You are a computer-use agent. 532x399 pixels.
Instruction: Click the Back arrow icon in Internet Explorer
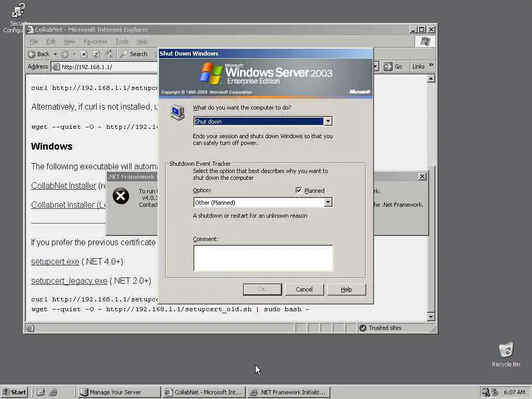pyautogui.click(x=32, y=54)
